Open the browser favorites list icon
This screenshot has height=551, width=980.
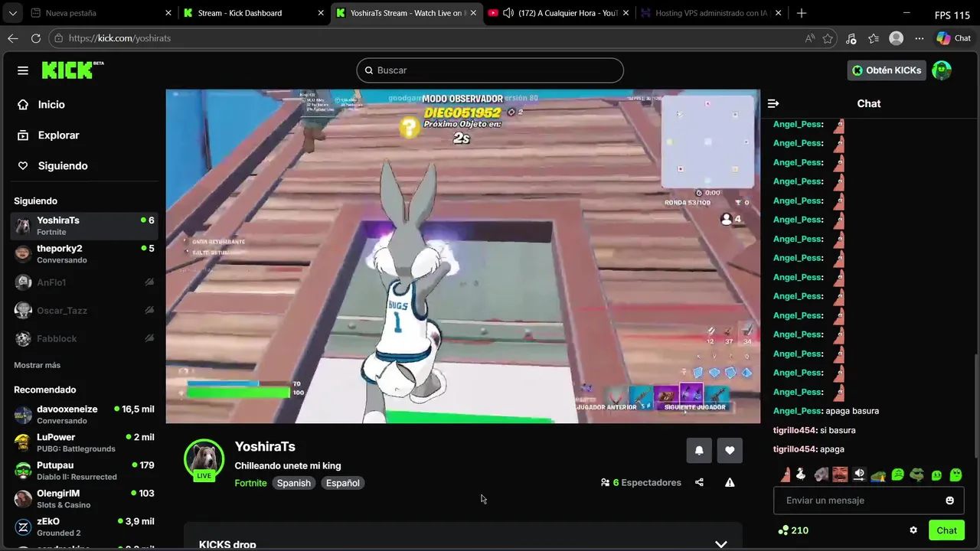tap(874, 38)
